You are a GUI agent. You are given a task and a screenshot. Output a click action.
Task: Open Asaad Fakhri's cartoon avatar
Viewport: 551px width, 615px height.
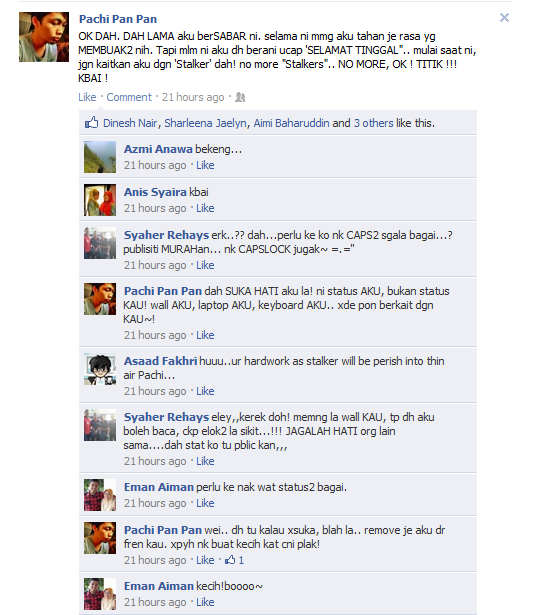[100, 369]
